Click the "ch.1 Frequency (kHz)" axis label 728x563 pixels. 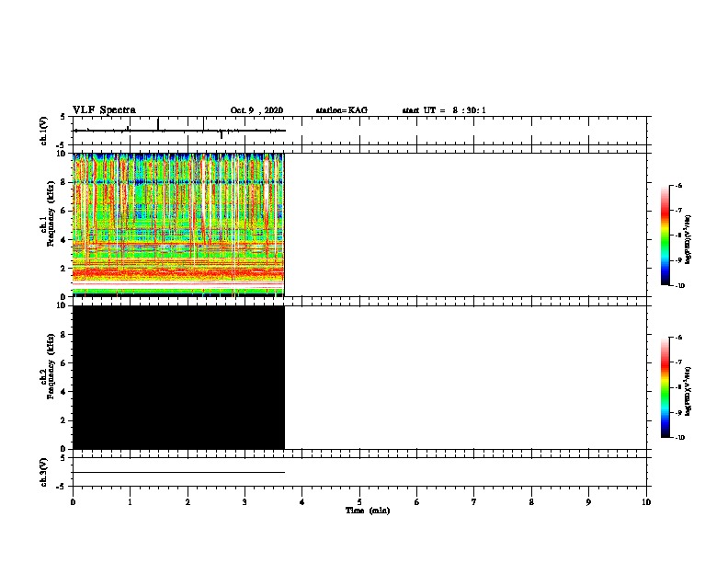(48, 213)
